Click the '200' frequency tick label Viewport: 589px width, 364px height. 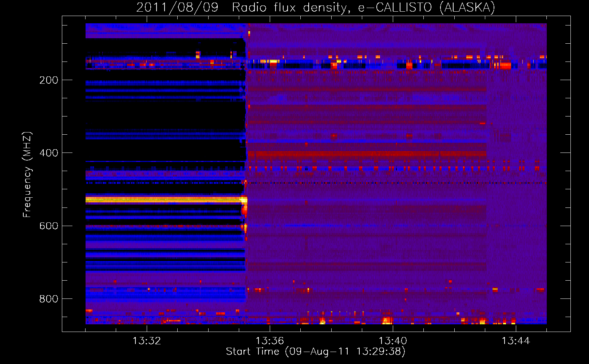pyautogui.click(x=49, y=80)
